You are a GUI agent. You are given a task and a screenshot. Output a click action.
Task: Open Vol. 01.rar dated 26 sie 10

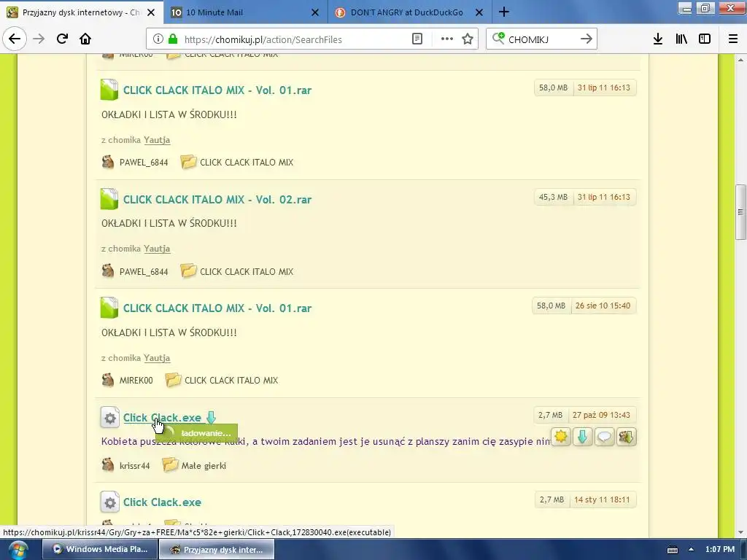217,308
